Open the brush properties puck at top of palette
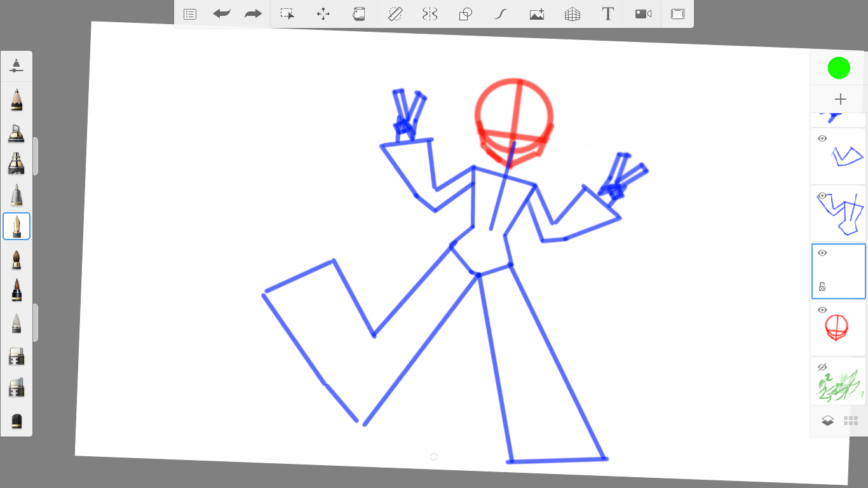 17,65
